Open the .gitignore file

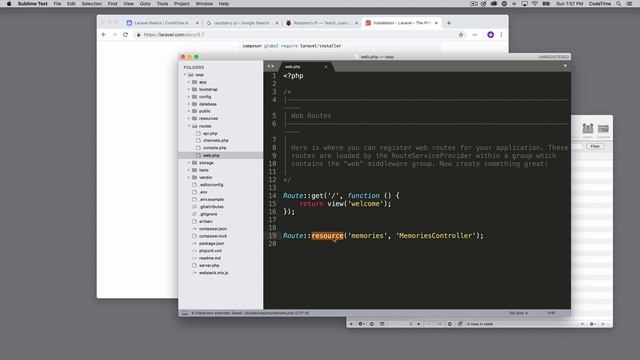point(208,214)
